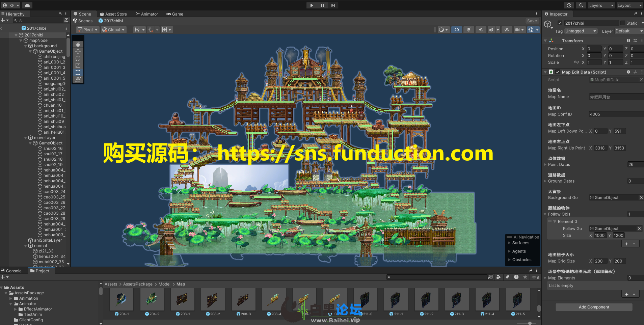
Task: Go to the AssetsPackage folder in the breadcrumb
Action: click(x=138, y=284)
